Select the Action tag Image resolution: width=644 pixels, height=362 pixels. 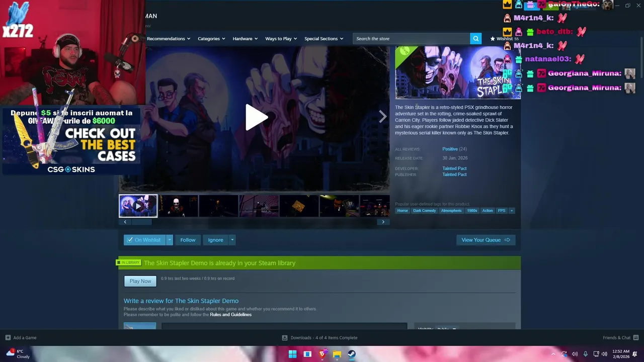pos(488,211)
